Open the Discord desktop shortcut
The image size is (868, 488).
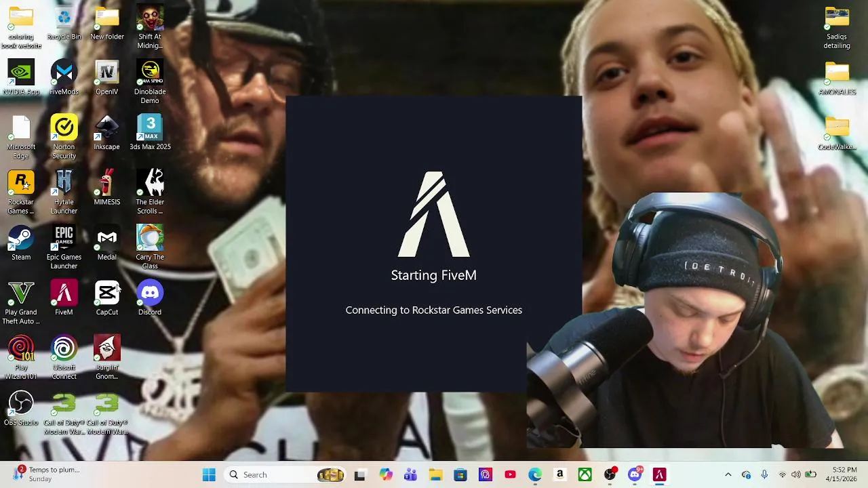(150, 299)
